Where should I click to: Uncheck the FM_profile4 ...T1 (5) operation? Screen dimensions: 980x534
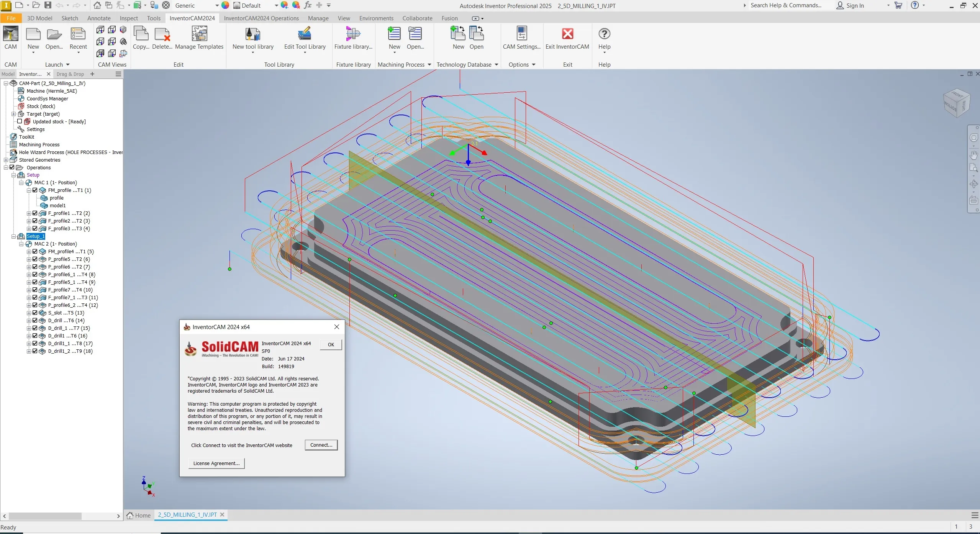coord(35,251)
